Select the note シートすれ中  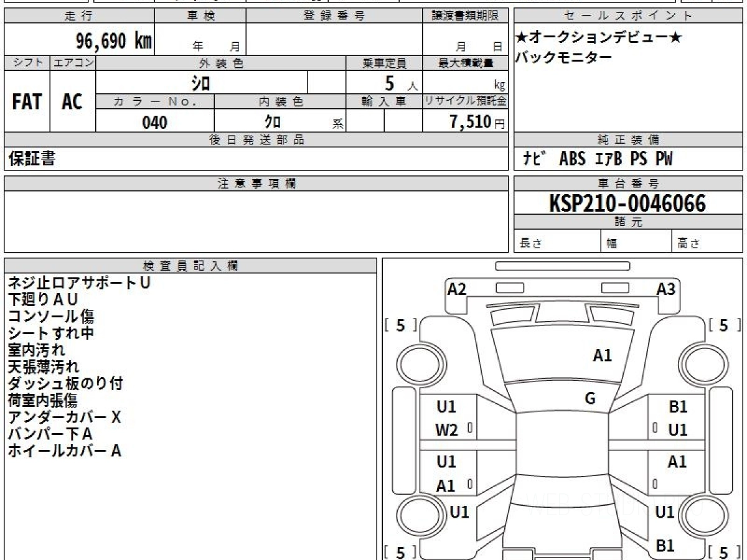click(x=51, y=333)
